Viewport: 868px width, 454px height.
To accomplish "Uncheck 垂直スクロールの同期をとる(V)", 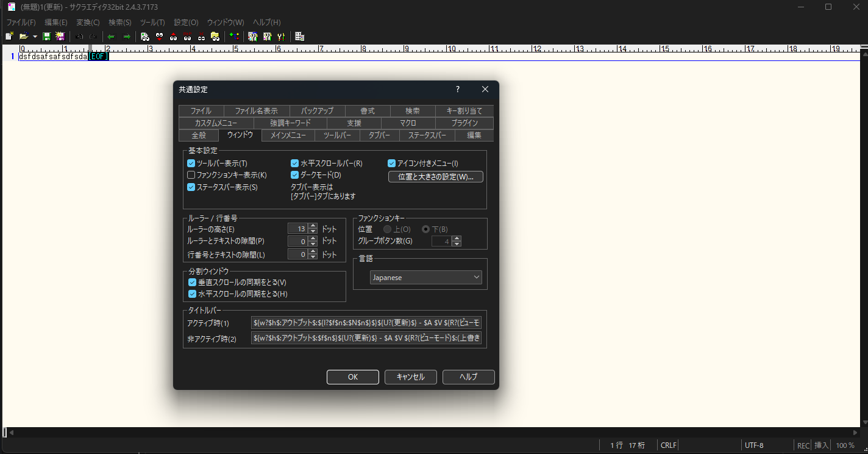I will 193,283.
